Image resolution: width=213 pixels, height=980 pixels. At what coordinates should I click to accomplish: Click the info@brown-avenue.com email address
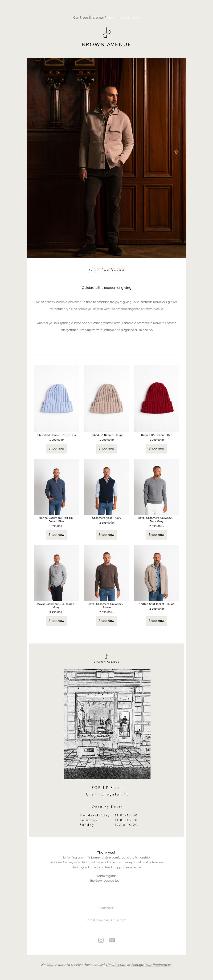(x=106, y=920)
